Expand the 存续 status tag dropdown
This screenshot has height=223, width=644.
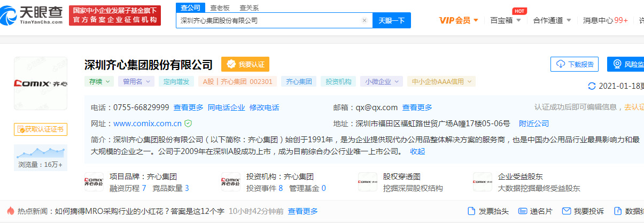click(99, 81)
